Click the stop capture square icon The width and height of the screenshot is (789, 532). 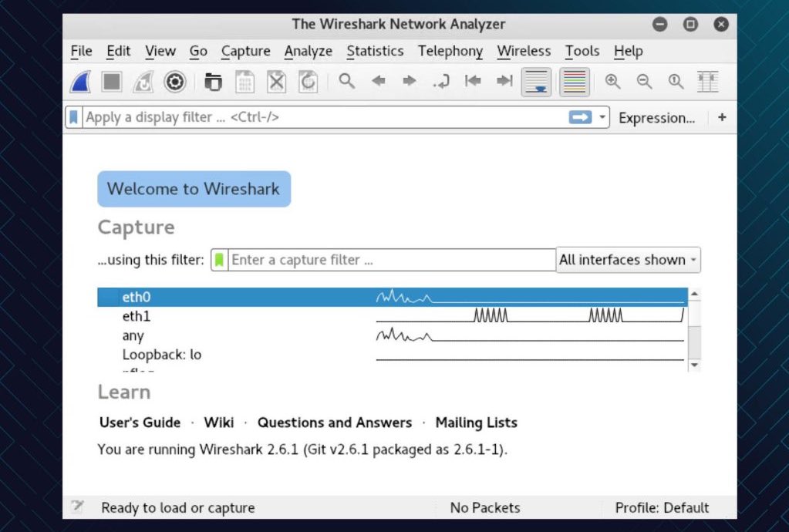pyautogui.click(x=112, y=82)
